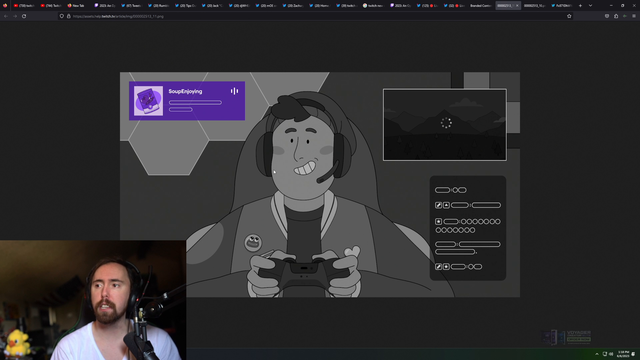Open the volume tray icon
640x360 pixels.
[x=611, y=354]
